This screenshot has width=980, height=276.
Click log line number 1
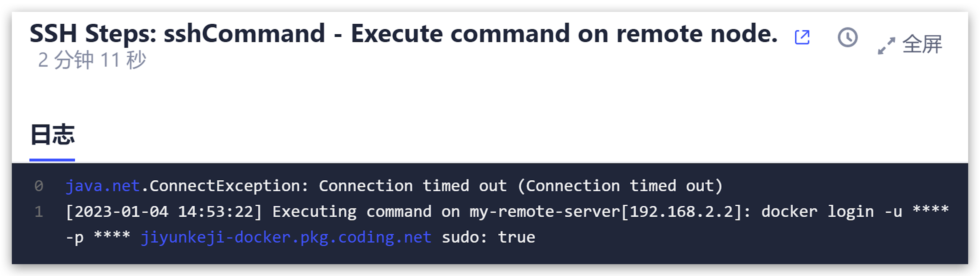(x=39, y=212)
